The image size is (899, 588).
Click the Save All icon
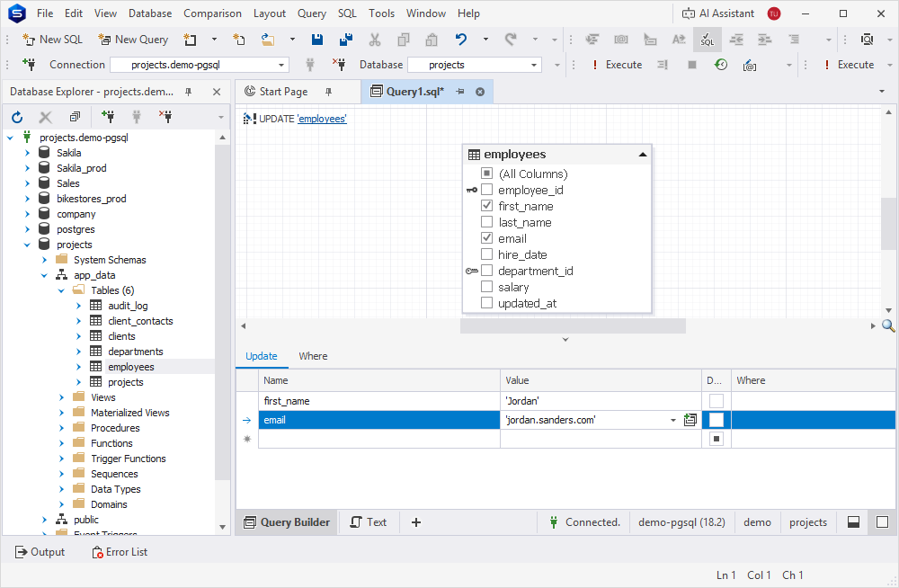(346, 40)
